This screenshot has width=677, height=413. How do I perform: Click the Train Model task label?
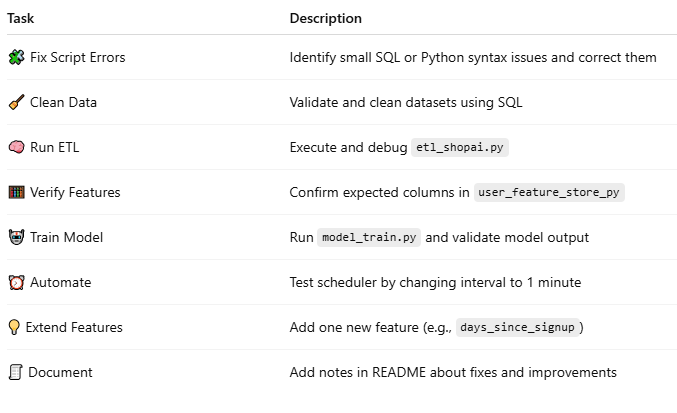coord(68,237)
